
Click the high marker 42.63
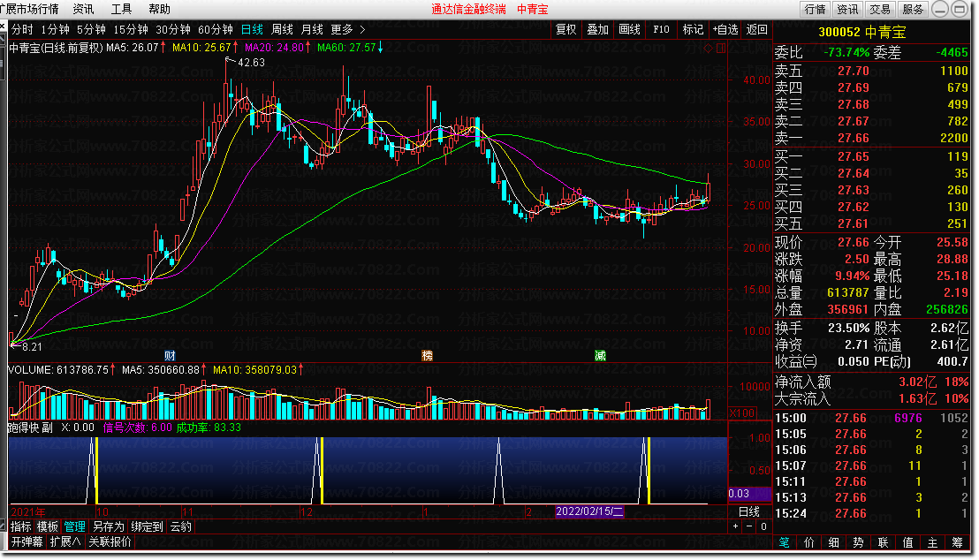point(251,63)
